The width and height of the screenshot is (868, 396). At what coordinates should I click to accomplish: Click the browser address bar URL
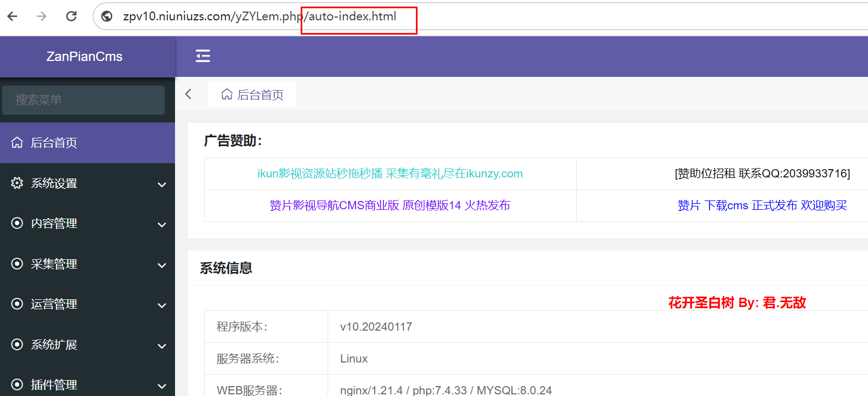click(x=260, y=16)
